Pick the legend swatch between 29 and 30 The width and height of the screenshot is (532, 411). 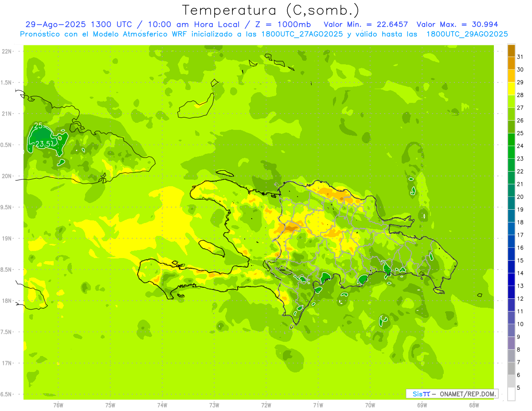[511, 76]
